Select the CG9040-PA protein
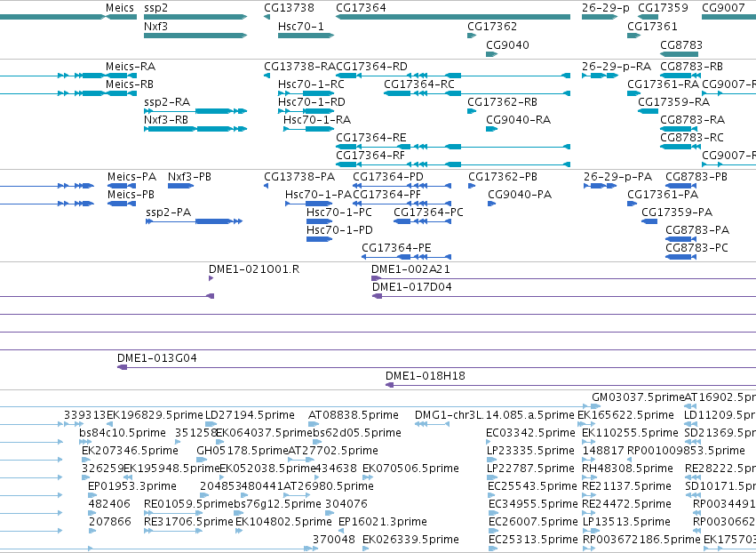Image resolution: width=756 pixels, height=553 pixels. pyautogui.click(x=491, y=204)
